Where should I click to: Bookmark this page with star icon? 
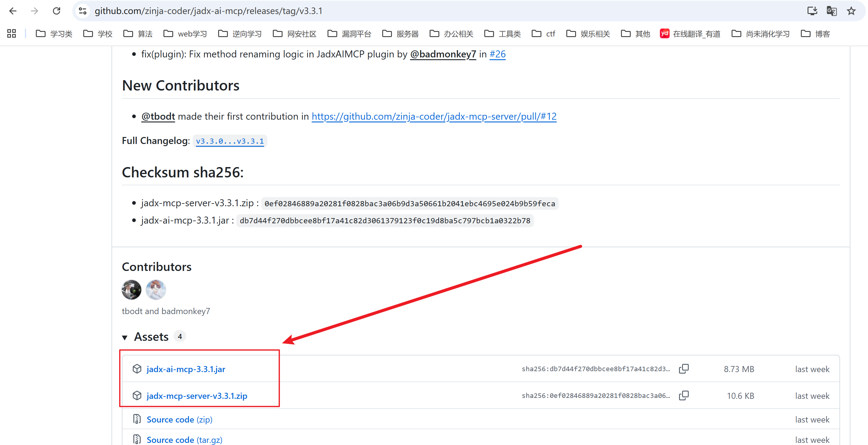(851, 11)
